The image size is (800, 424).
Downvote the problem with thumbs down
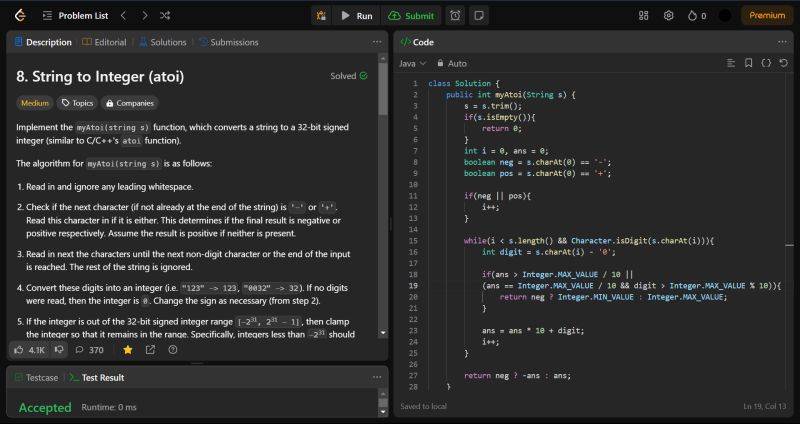click(60, 350)
